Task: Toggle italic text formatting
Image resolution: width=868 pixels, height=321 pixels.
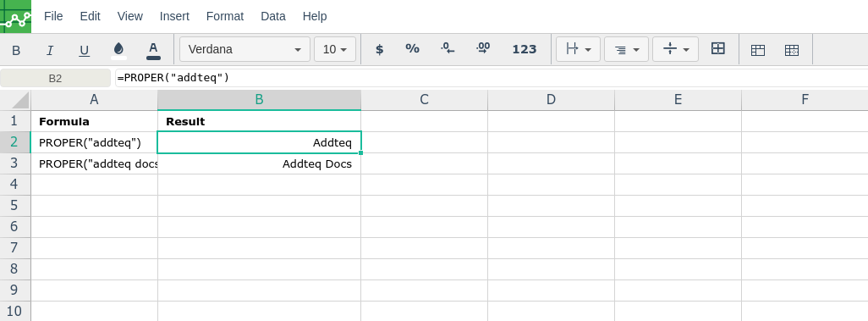Action: (x=50, y=51)
